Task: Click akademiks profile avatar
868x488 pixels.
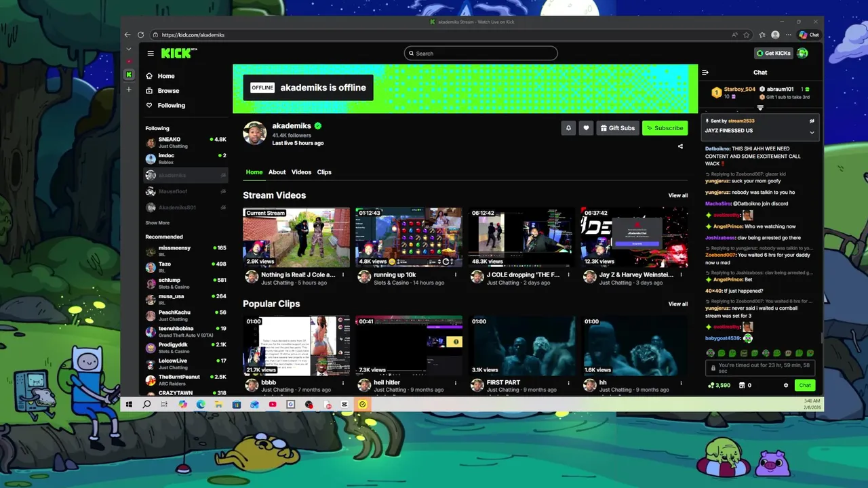Action: click(255, 134)
